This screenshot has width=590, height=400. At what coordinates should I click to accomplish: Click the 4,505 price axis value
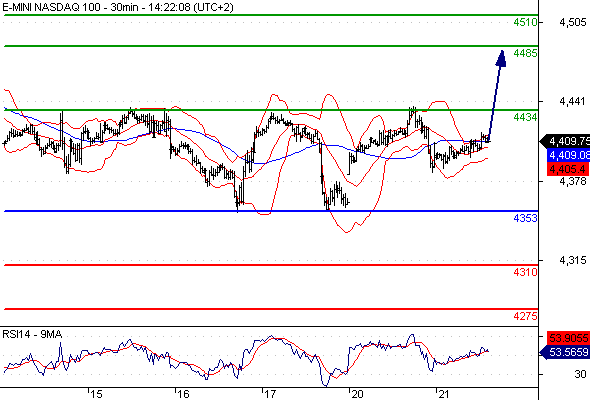573,22
